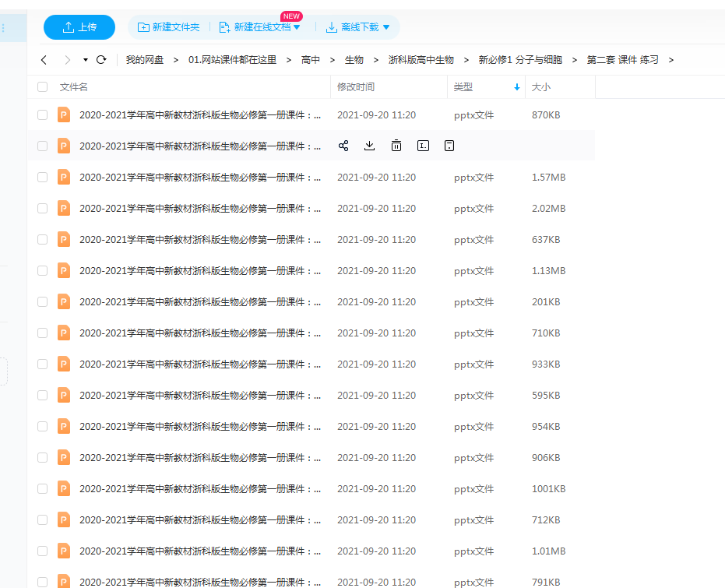Viewport: 725px width, 588px height.
Task: Check the box for the 2.02MB file
Action: pyautogui.click(x=43, y=209)
